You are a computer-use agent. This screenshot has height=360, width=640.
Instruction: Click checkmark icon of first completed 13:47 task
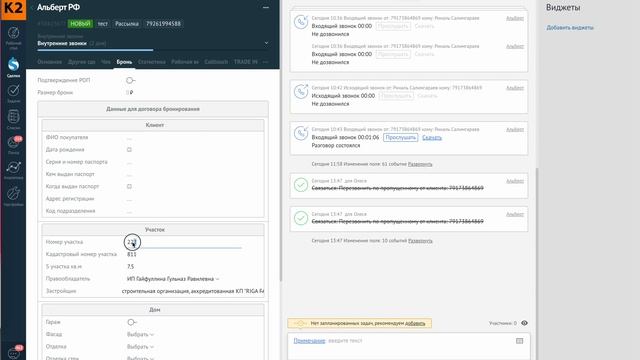coord(301,185)
